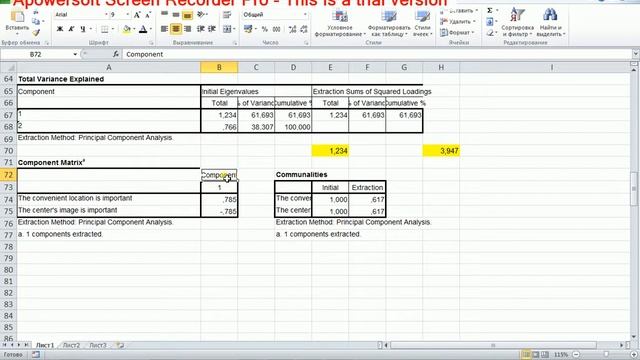Click the text orientation icon

coord(200,15)
